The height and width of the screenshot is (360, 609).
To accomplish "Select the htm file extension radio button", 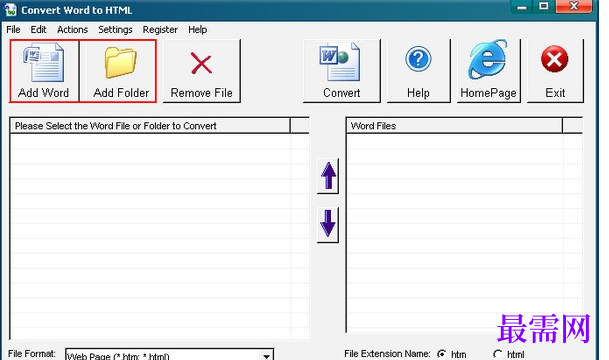I will click(442, 354).
